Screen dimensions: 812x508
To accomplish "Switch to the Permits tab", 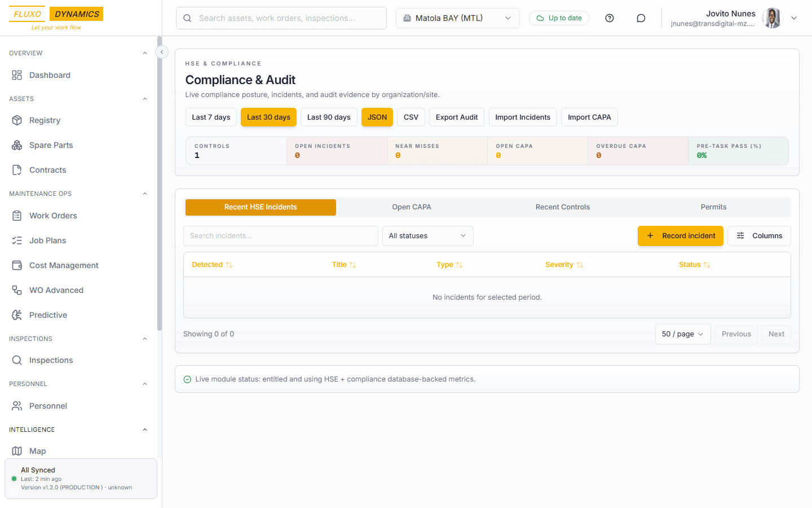I will 714,207.
